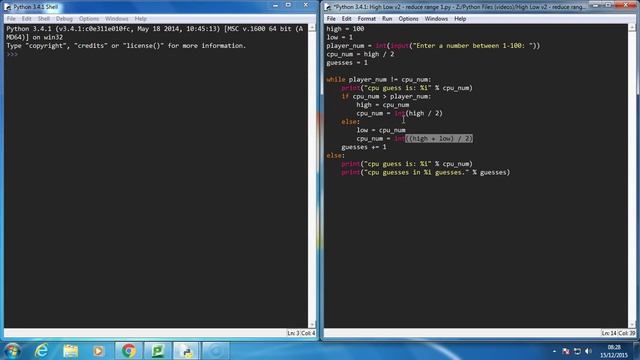Click 'cpu_num = int(high / 2)' line
This screenshot has width=640, height=360.
click(400, 113)
